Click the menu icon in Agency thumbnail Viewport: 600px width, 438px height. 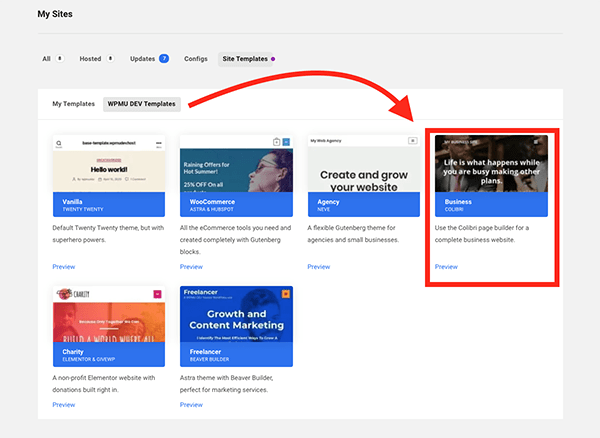[x=412, y=141]
